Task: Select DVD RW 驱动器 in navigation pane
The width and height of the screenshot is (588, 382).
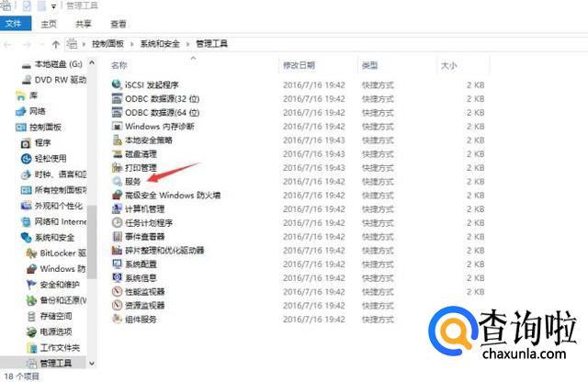Action: tap(54, 80)
